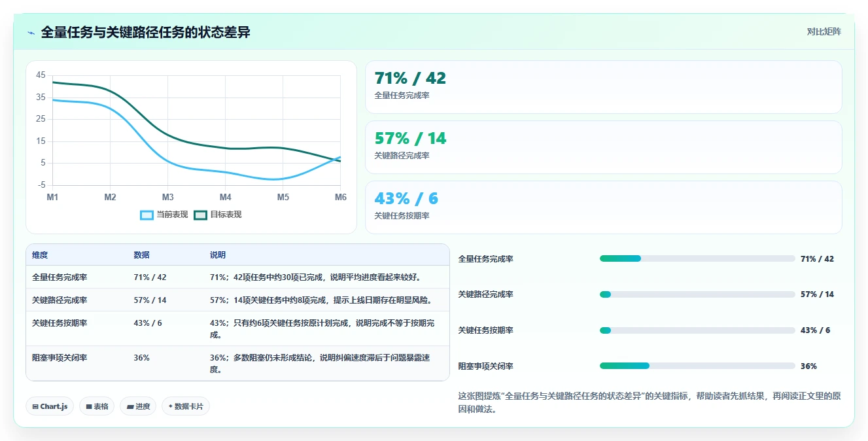
Task: Click the 数据卡片 tag chip
Action: click(186, 406)
